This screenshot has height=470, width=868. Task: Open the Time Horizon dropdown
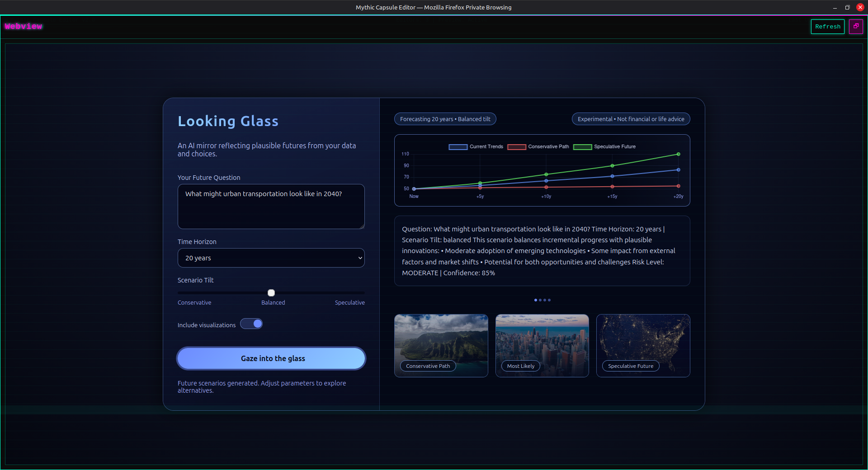click(x=271, y=258)
